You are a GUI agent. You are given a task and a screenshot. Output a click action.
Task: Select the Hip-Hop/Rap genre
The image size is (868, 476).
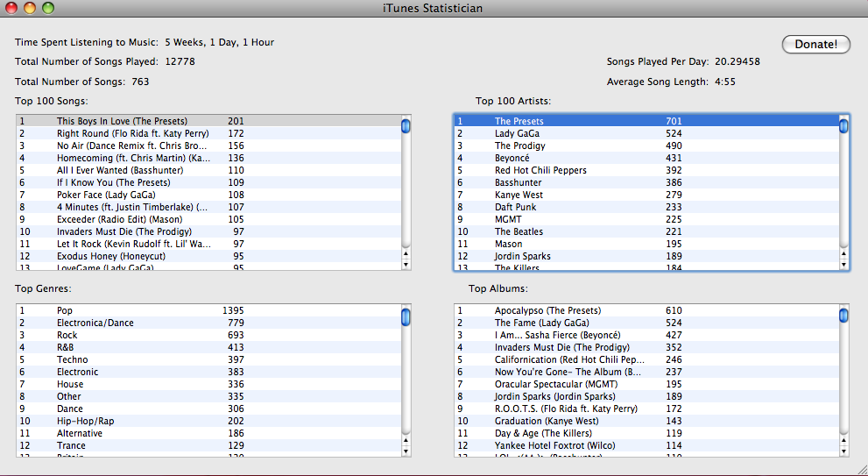pyautogui.click(x=208, y=421)
